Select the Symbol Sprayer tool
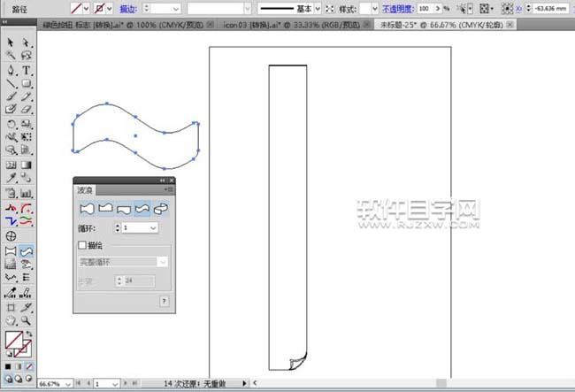 click(x=11, y=193)
